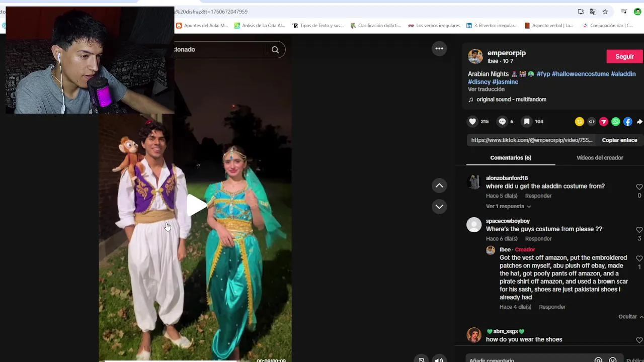
Task: Open 'Aspecto verbal | La...' bookmark
Action: (548, 26)
